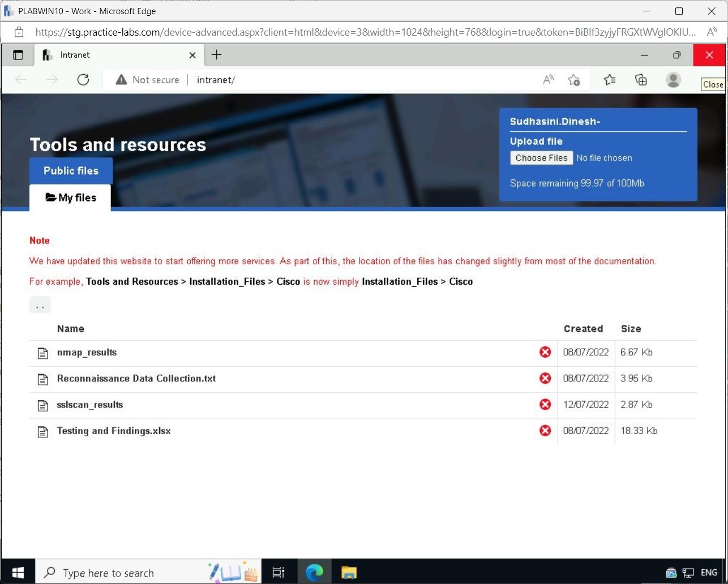Open a new browser tab

[216, 55]
